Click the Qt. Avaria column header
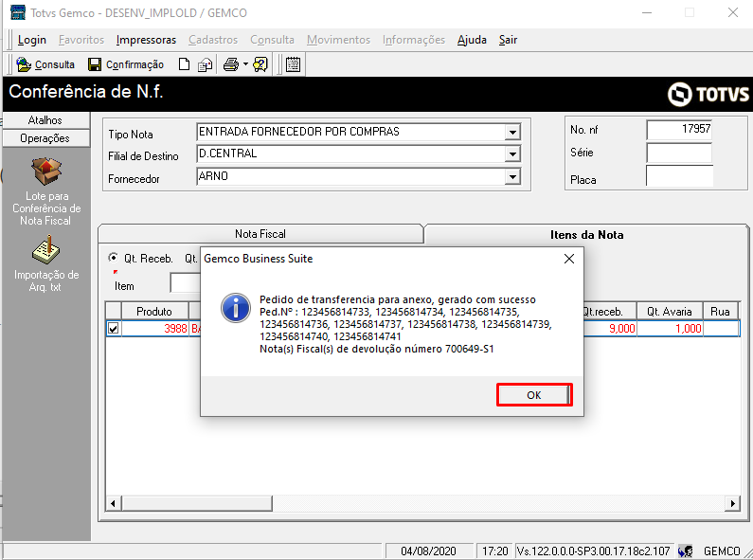 (x=670, y=311)
